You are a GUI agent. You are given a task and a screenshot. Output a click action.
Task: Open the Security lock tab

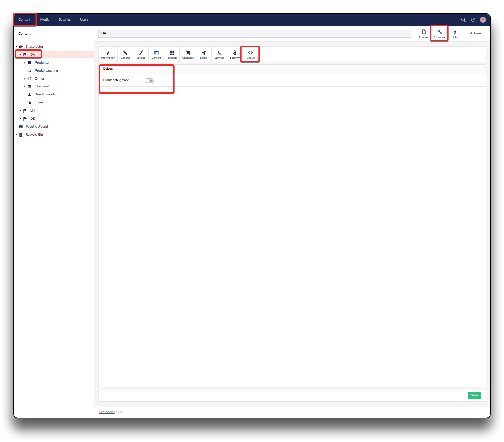click(x=235, y=54)
